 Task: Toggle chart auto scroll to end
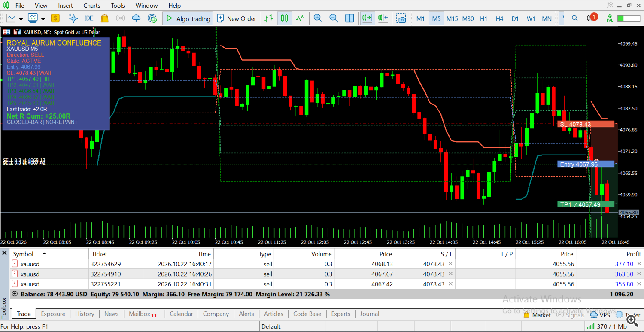(x=367, y=18)
